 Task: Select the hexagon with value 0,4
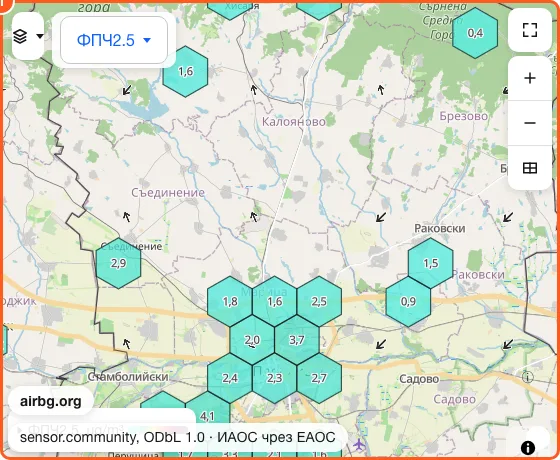475,33
